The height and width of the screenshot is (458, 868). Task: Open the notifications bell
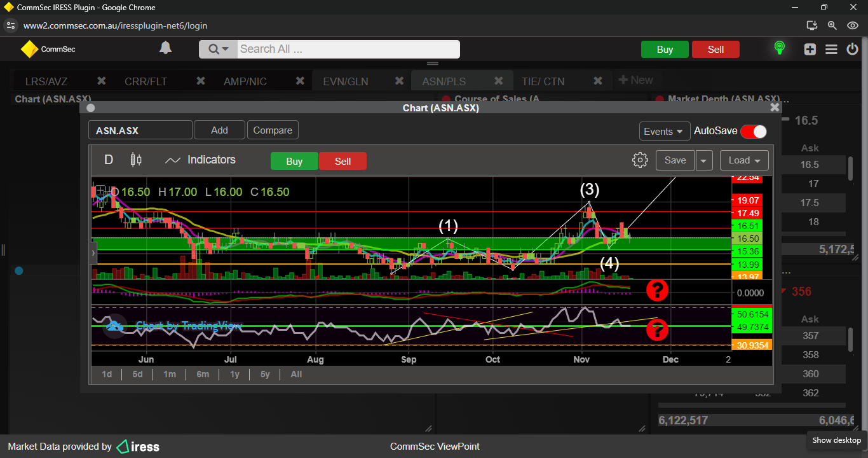(x=165, y=48)
